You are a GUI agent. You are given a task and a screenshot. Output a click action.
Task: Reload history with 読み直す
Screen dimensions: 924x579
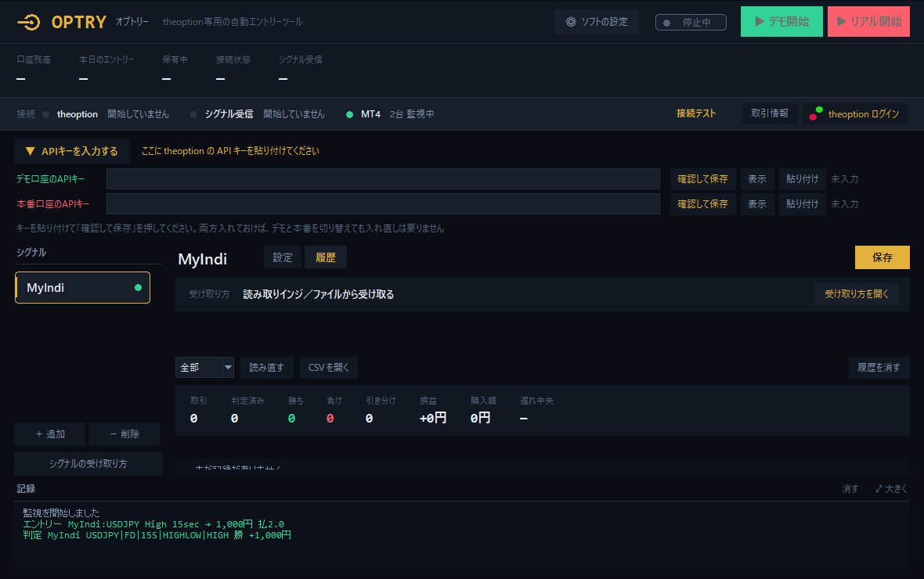point(266,368)
